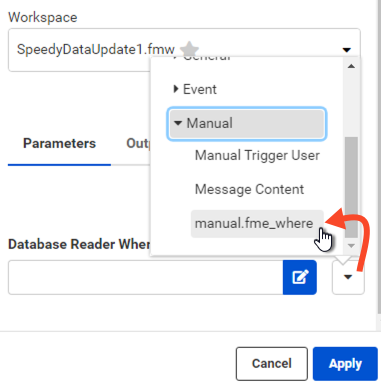Screen dimensions: 381x391
Task: Click the triangle icon next to Manual
Action: coord(178,123)
